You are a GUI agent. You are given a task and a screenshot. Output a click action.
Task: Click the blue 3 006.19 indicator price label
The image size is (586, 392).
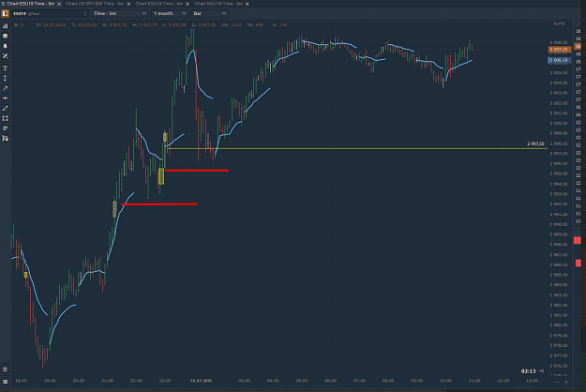click(x=559, y=60)
